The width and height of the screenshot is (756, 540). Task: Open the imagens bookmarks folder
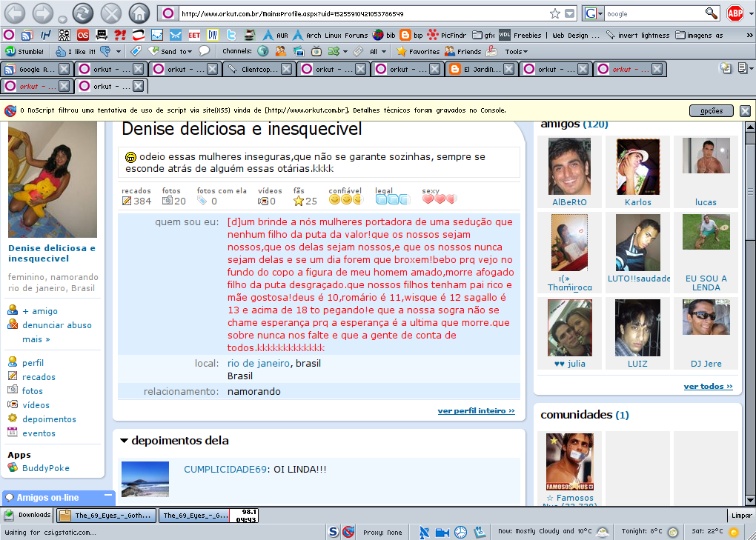coord(699,35)
